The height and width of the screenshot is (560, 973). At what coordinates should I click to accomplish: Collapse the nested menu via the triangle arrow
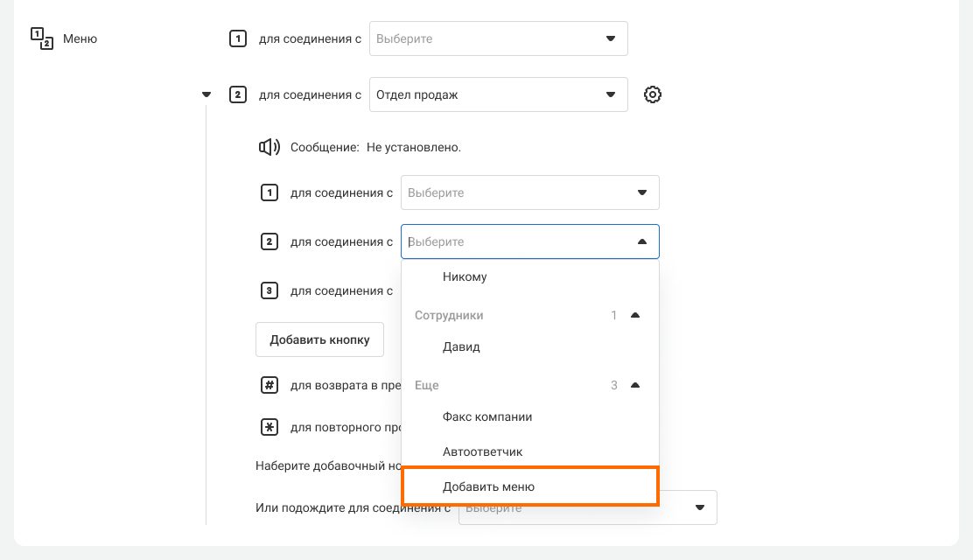point(206,94)
